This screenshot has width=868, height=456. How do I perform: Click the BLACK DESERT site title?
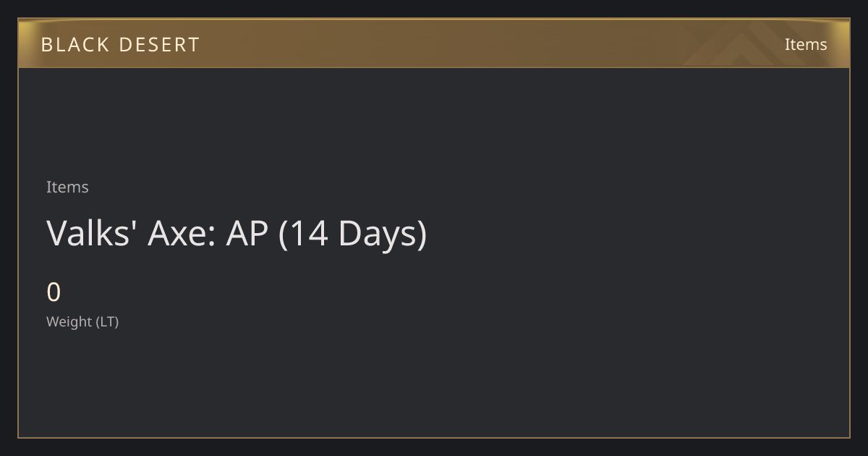pos(120,45)
